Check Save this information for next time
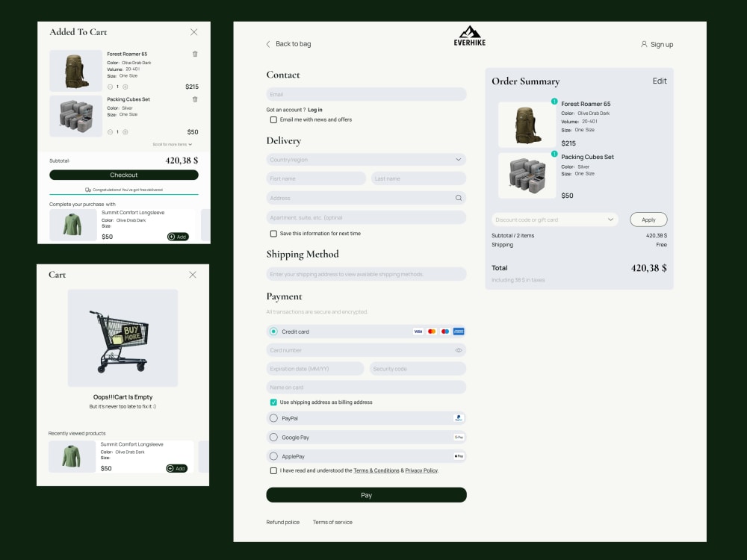This screenshot has height=560, width=747. tap(273, 233)
